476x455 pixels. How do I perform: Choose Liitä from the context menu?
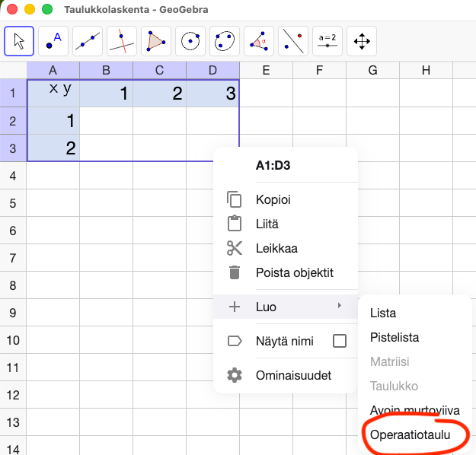(267, 224)
